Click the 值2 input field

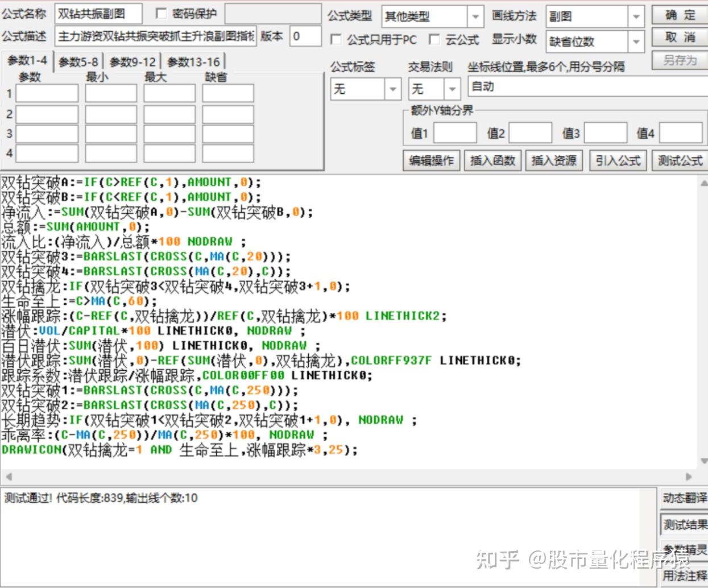pyautogui.click(x=530, y=133)
